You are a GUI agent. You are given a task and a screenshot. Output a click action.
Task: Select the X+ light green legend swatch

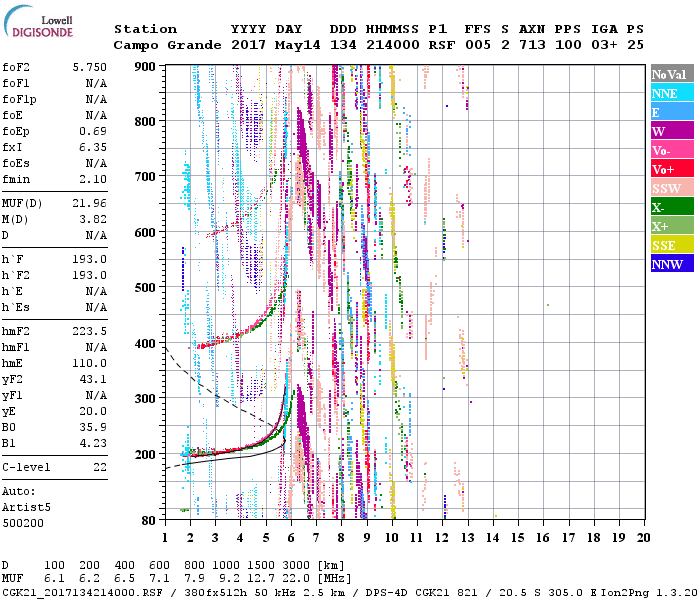click(672, 226)
